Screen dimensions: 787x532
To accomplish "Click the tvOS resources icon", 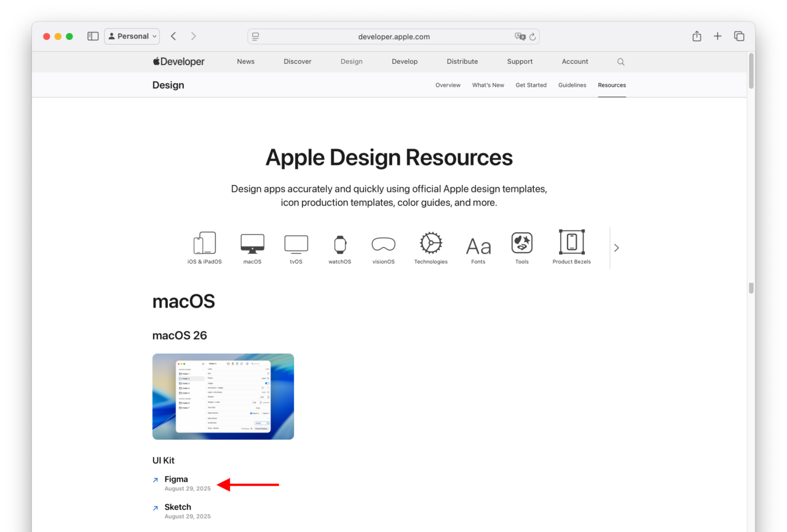I will point(296,243).
